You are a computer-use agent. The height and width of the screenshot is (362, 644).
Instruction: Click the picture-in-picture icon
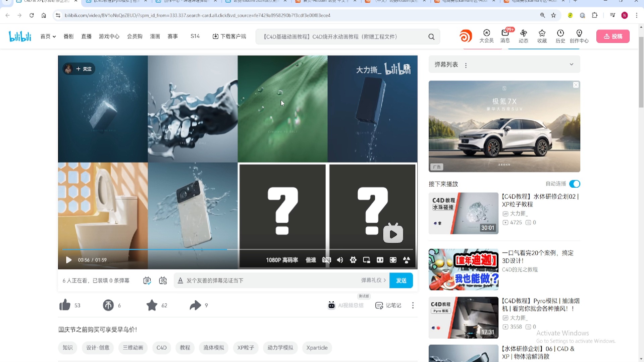tap(367, 259)
